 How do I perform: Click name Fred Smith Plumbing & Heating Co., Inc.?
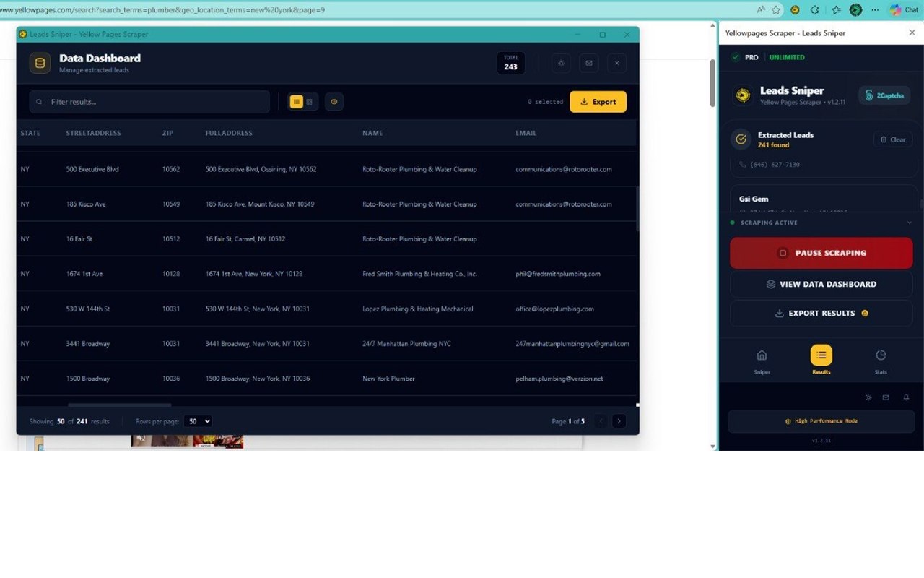(419, 274)
